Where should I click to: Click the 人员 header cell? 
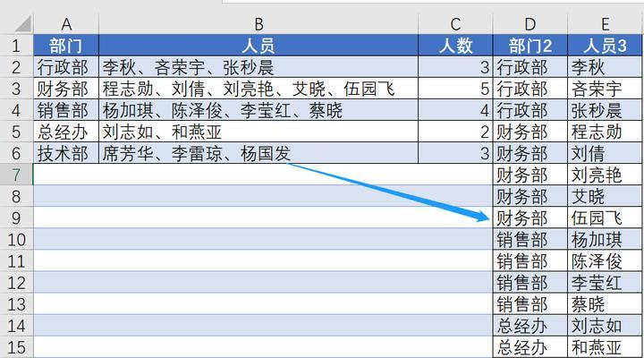tap(258, 46)
